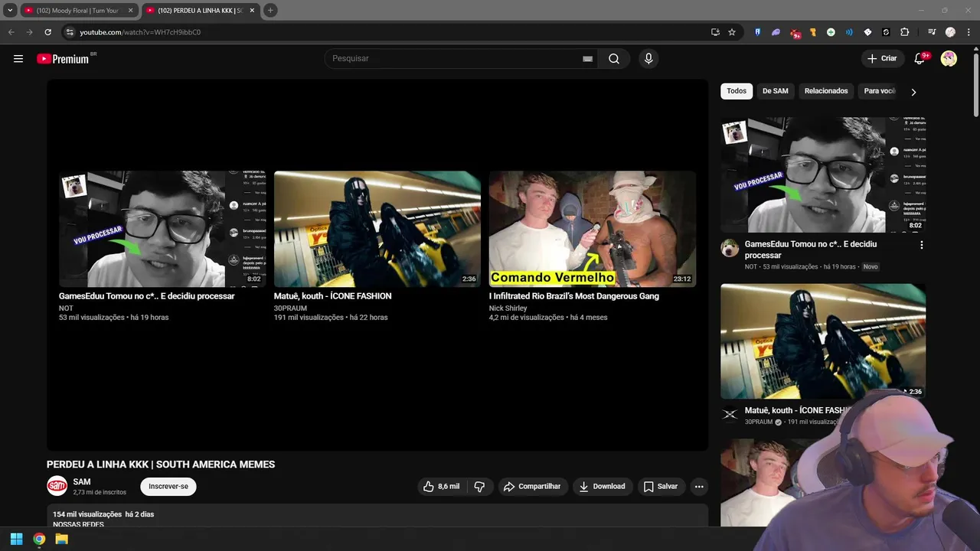Click the Salvar button
980x551 pixels.
point(661,487)
